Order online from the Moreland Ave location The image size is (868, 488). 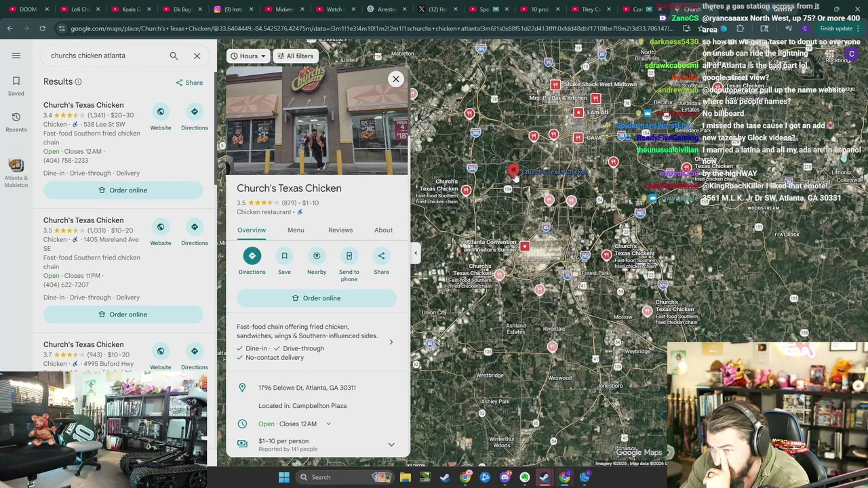click(123, 314)
